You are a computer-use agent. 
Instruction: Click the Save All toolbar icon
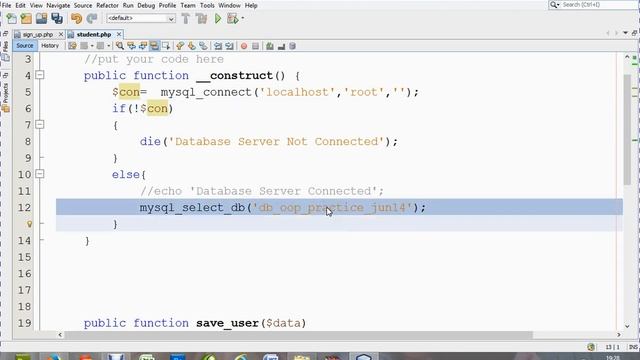57,18
